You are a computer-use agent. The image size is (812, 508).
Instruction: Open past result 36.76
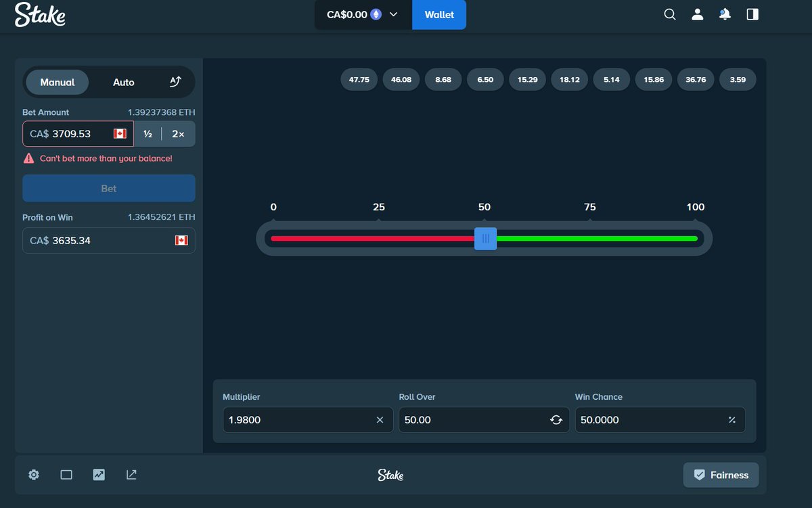[x=696, y=79]
